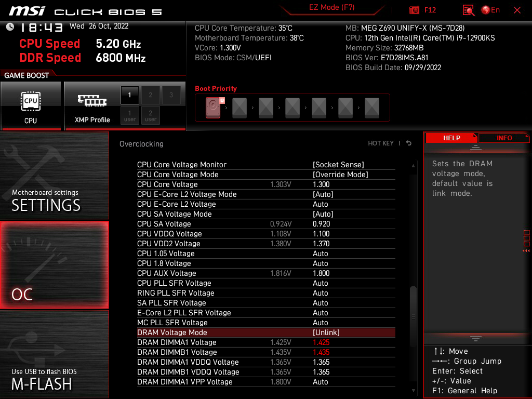532x399 pixels.
Task: Switch to the INFO tab
Action: (504, 138)
